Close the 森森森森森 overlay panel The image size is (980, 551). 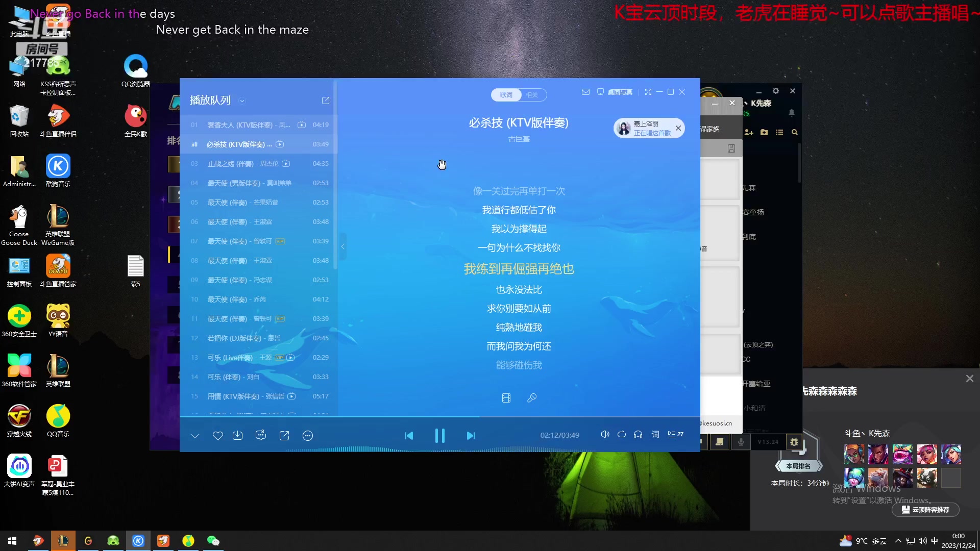tap(970, 379)
